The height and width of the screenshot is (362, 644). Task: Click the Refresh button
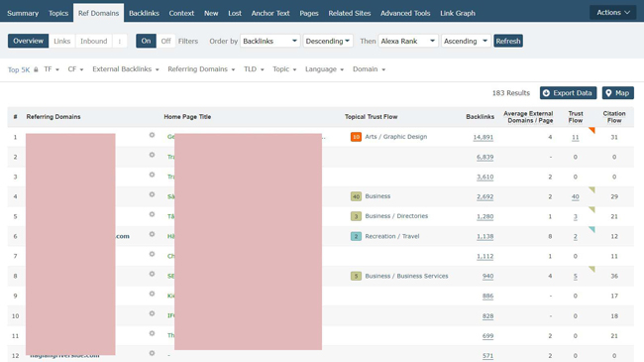[508, 41]
